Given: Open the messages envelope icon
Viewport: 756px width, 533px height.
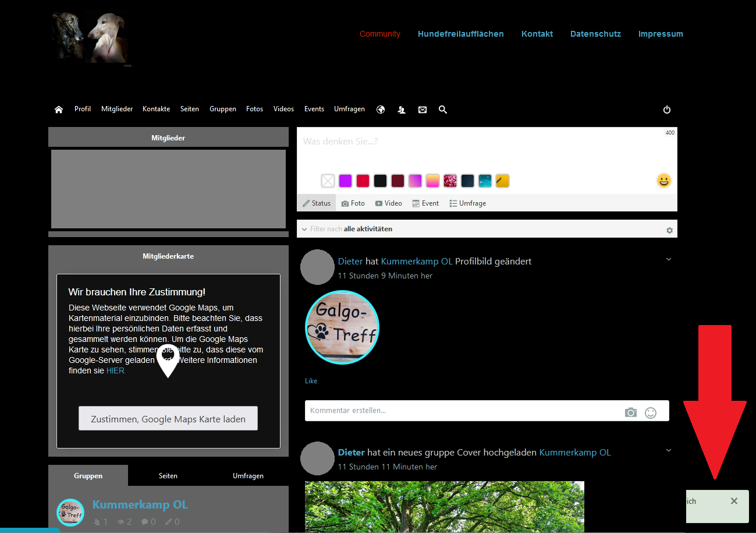Looking at the screenshot, I should tap(423, 110).
